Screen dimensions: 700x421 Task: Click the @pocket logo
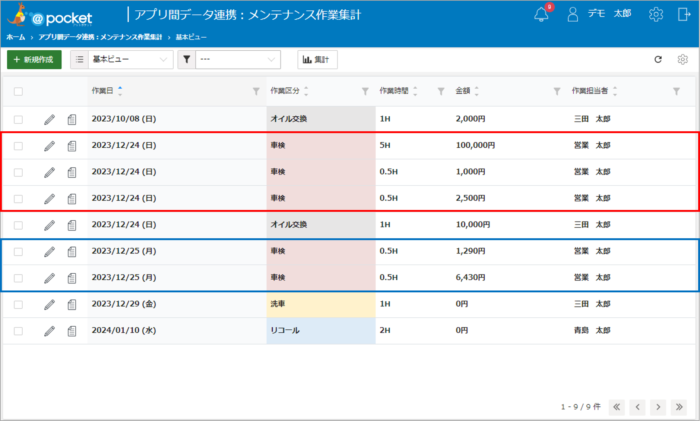pyautogui.click(x=50, y=16)
